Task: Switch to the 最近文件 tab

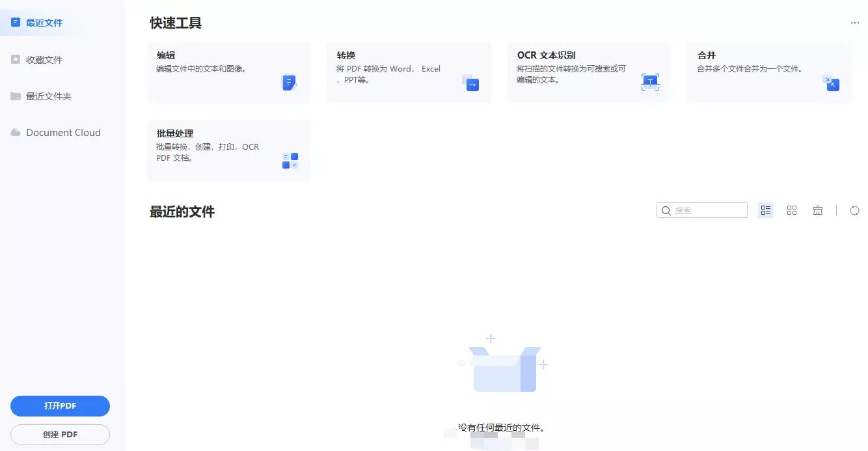Action: [x=44, y=21]
